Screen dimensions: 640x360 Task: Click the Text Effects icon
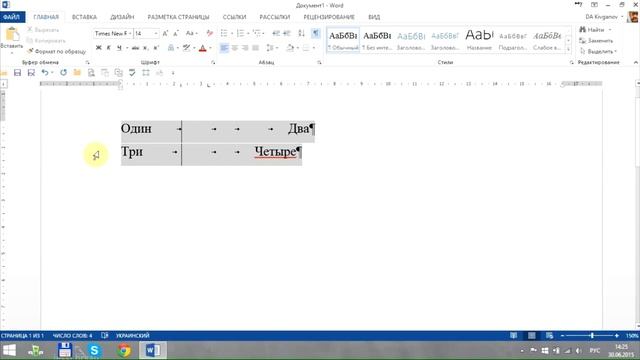click(171, 48)
